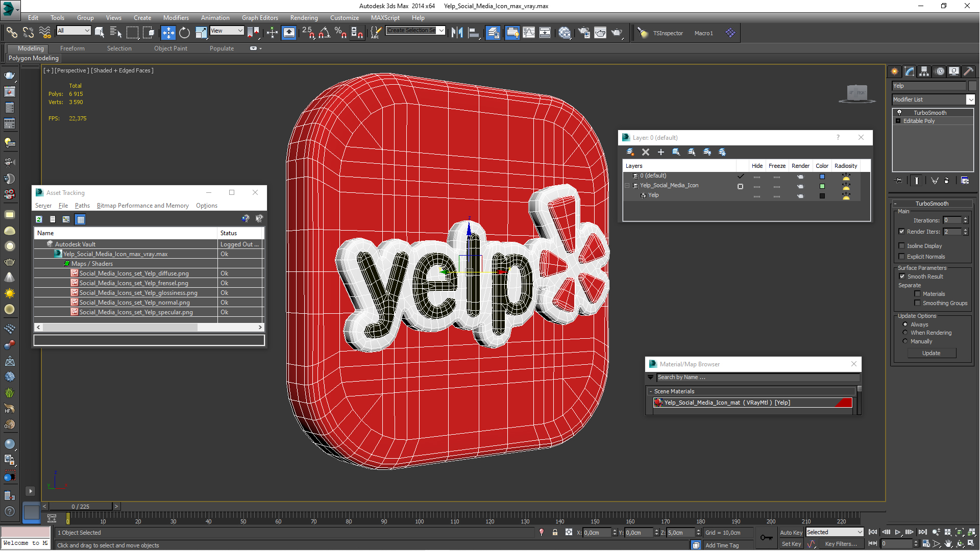Enable Separate by Materials checkbox

click(x=917, y=294)
